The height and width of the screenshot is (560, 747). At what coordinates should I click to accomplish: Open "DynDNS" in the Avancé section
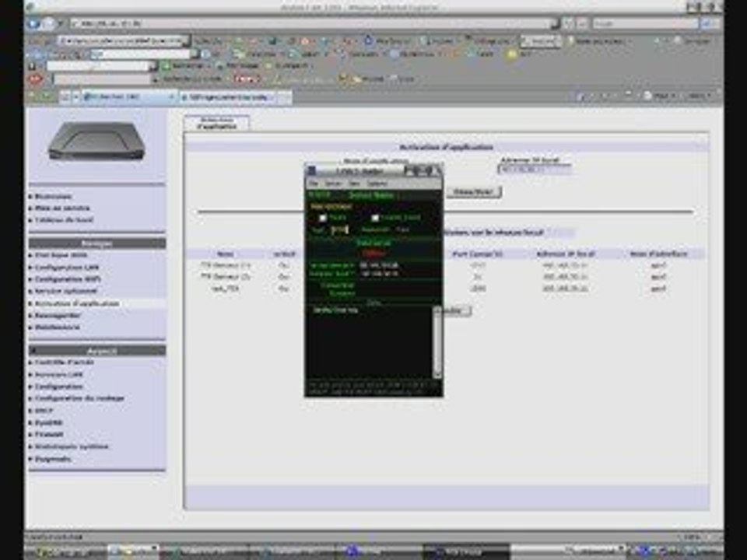coord(48,422)
